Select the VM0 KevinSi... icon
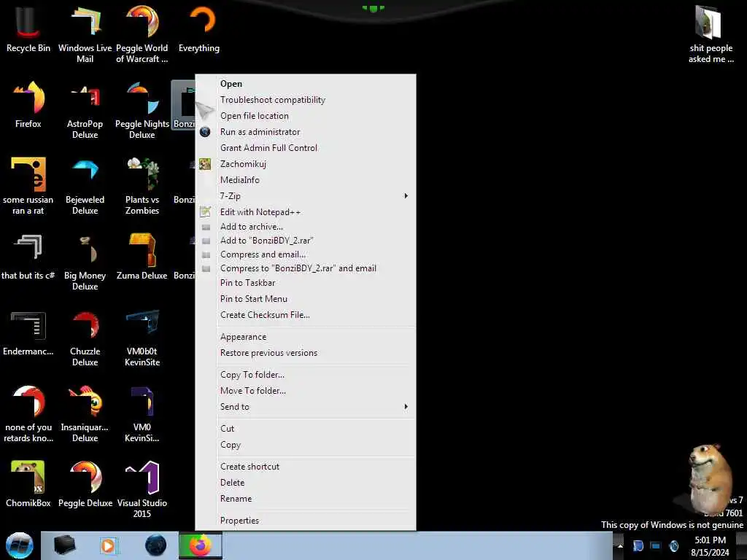The width and height of the screenshot is (747, 560). coord(142,413)
